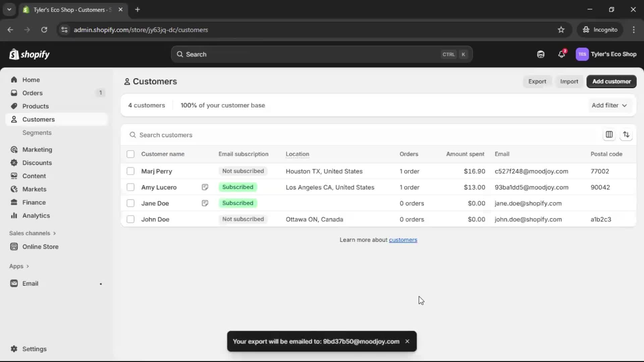The image size is (644, 362).
Task: Expand the Apps section
Action: [x=19, y=266]
